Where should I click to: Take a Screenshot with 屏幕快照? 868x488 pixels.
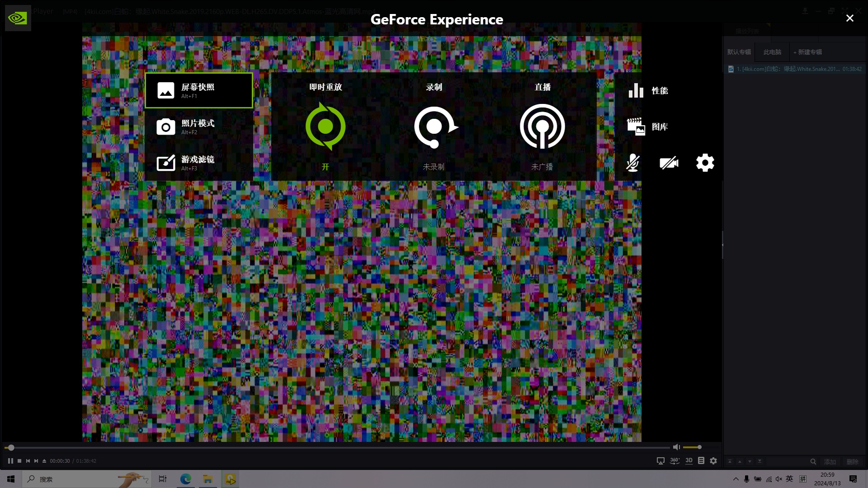[x=199, y=90]
